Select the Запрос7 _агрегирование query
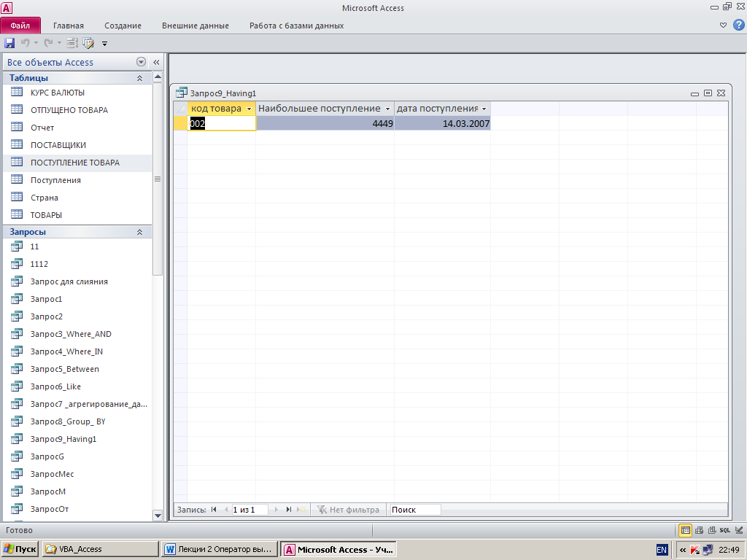The width and height of the screenshot is (747, 560). [77, 404]
